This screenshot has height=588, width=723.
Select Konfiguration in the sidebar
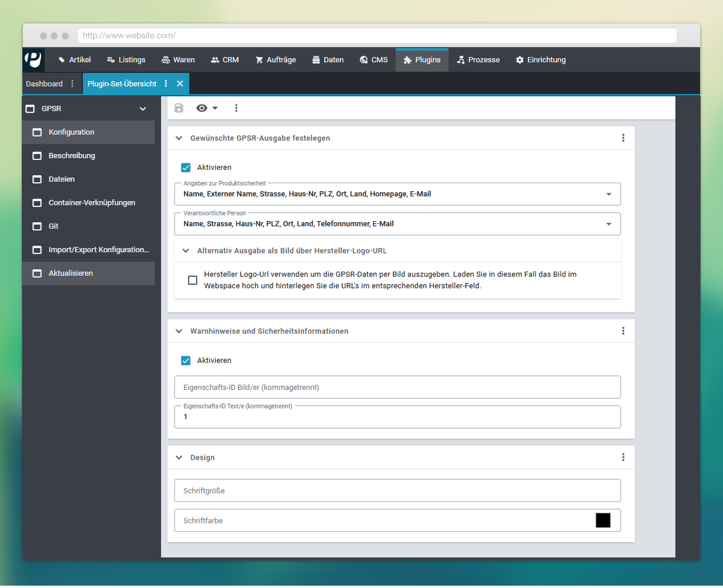point(89,132)
